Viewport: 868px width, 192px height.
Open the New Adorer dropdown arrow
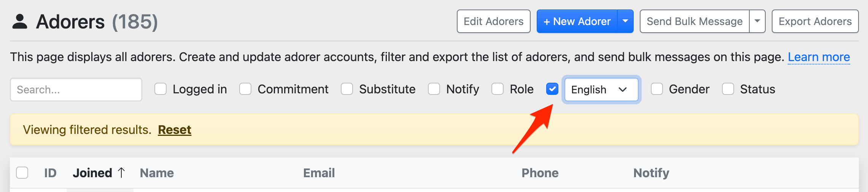point(625,21)
